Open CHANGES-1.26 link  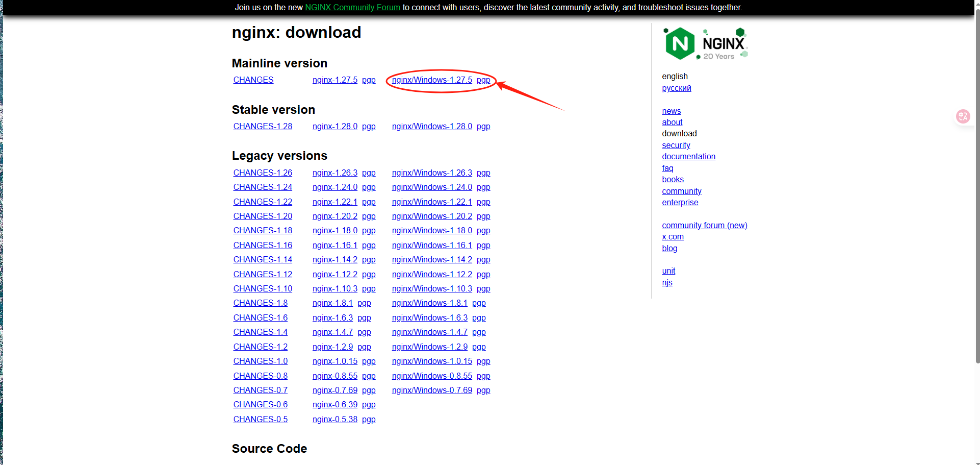[263, 173]
